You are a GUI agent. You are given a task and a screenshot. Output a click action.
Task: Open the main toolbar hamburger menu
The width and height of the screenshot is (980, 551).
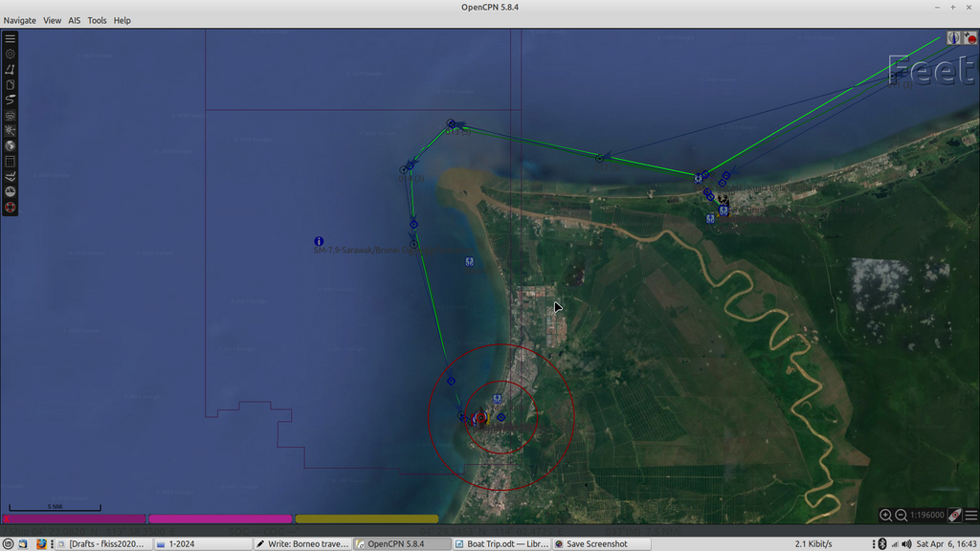point(10,38)
